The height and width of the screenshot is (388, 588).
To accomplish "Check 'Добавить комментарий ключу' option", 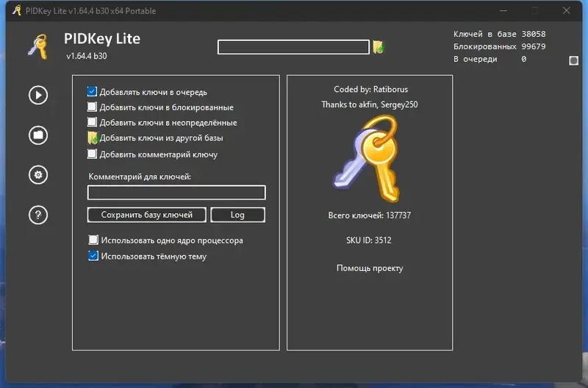I will click(92, 154).
